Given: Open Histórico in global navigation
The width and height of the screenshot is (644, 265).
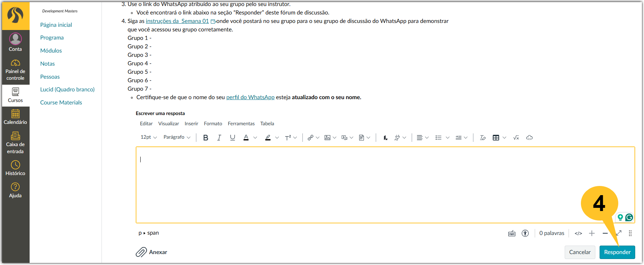Looking at the screenshot, I should [x=16, y=168].
